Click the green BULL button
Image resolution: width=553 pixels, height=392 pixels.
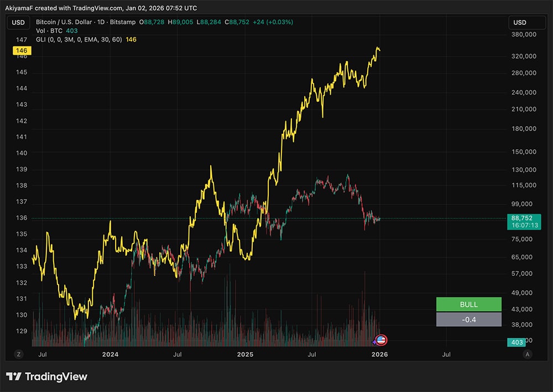(x=469, y=304)
